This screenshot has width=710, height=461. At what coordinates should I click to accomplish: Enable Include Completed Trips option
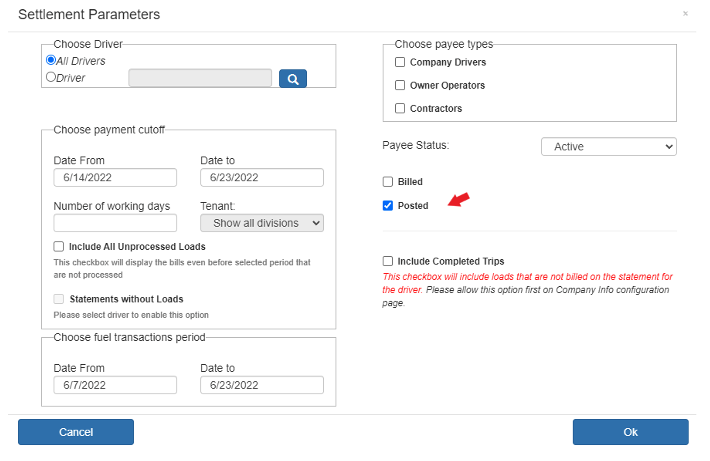[x=388, y=261]
